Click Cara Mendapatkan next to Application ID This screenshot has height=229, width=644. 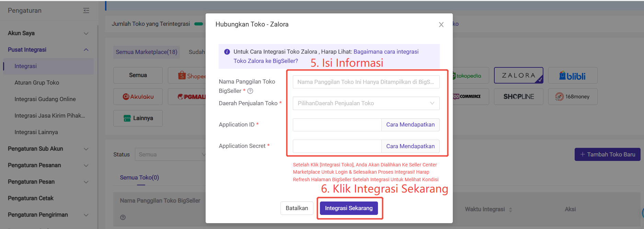(x=411, y=125)
